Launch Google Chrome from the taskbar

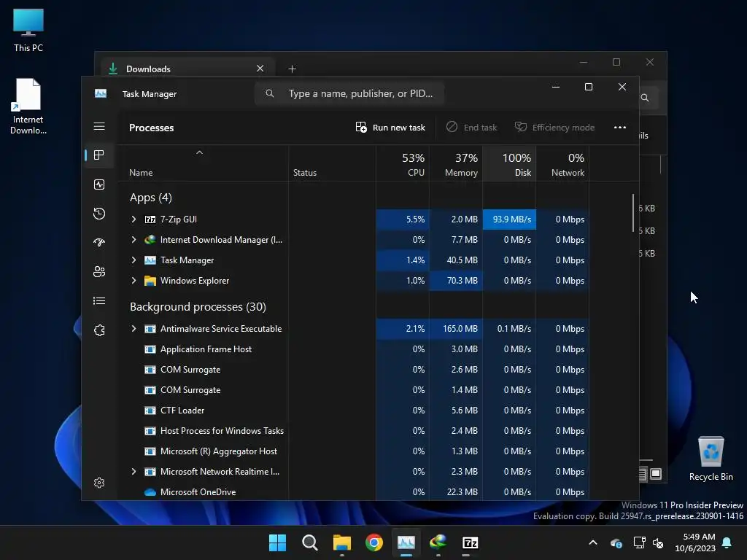pyautogui.click(x=374, y=542)
